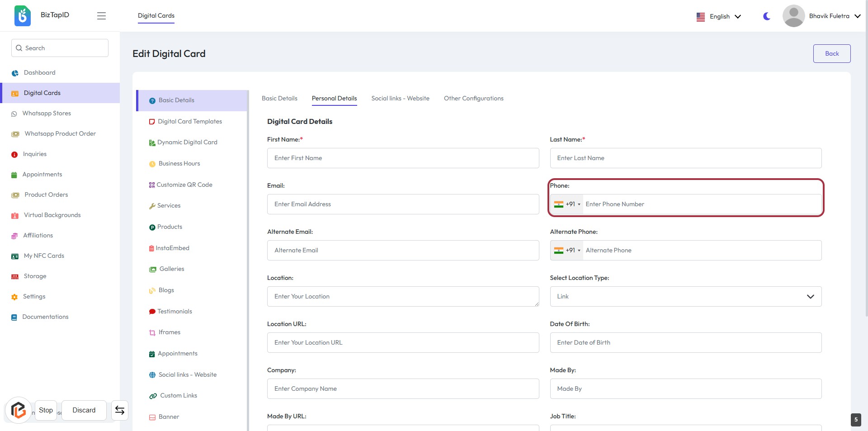Open Settings gear in sidebar

(34, 297)
